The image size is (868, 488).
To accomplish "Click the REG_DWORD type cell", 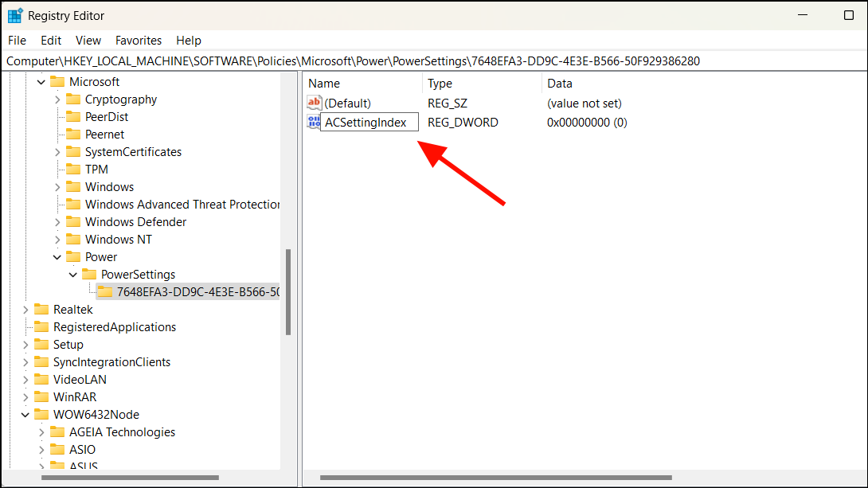I will pyautogui.click(x=463, y=123).
